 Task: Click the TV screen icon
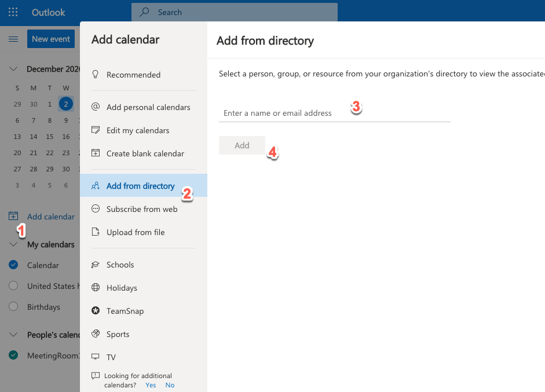(95, 357)
